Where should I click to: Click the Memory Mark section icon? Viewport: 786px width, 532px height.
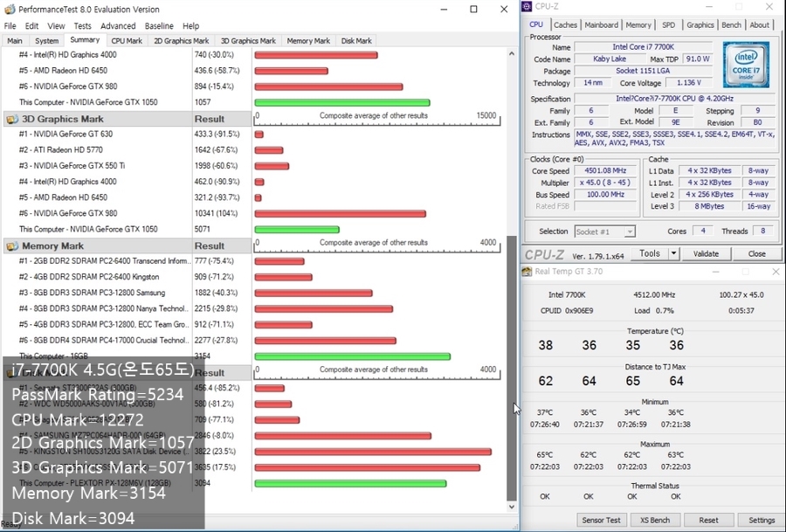[12, 246]
